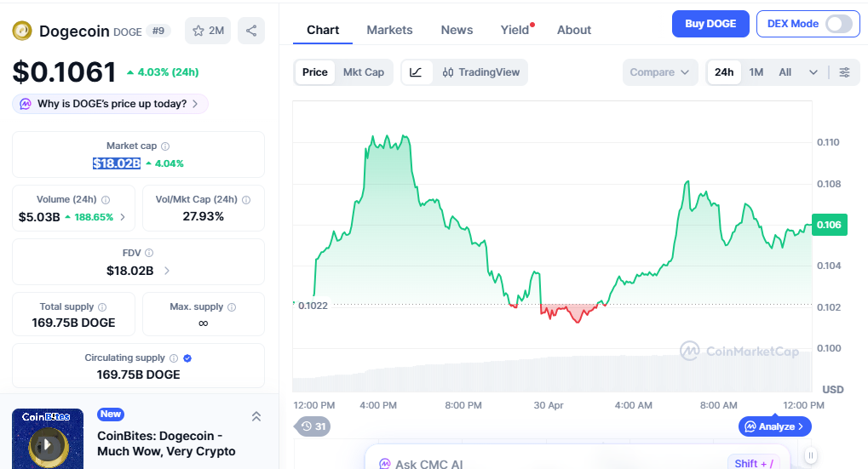This screenshot has height=469, width=868.
Task: Click the Shift + / shortcut hint
Action: point(753,463)
